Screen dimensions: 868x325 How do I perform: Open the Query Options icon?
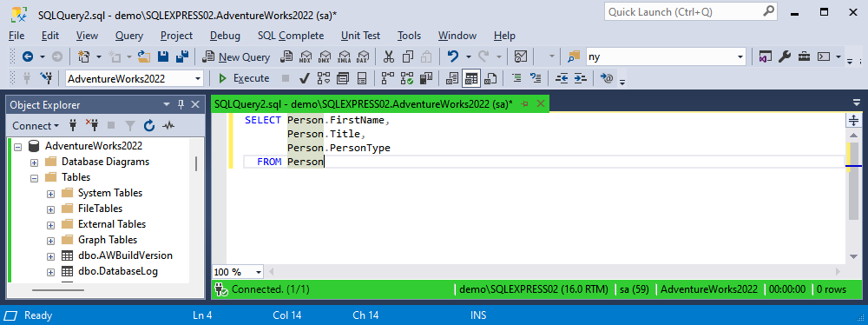[343, 78]
